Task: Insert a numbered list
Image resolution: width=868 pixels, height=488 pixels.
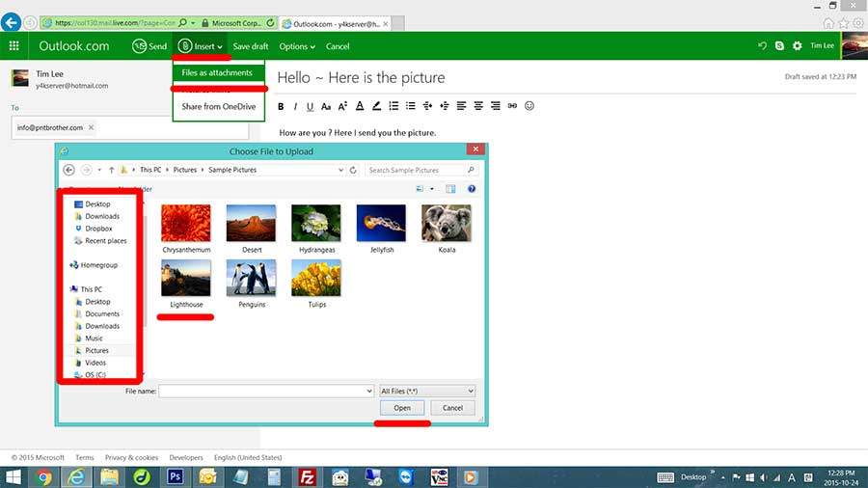Action: point(393,106)
